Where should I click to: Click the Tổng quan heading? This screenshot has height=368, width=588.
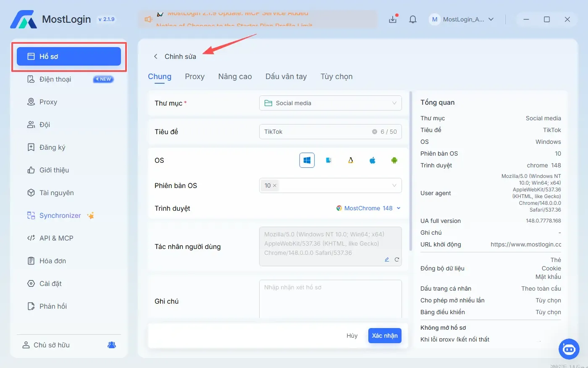pyautogui.click(x=437, y=103)
